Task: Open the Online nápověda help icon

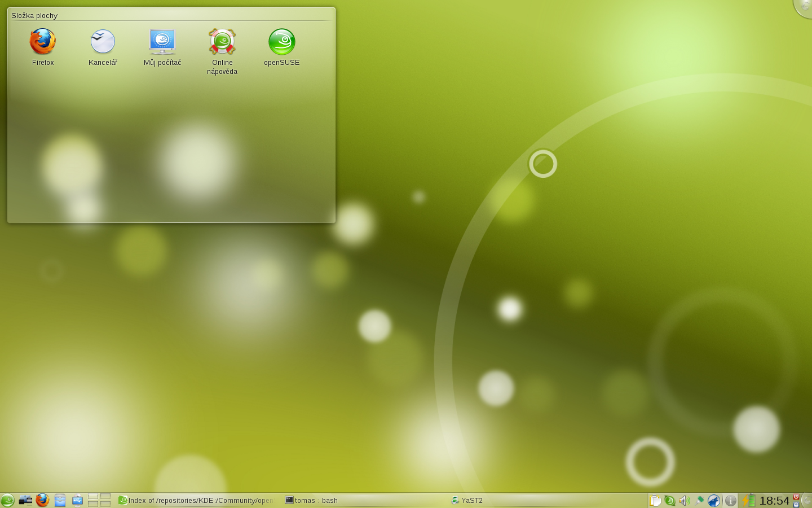Action: [222, 51]
